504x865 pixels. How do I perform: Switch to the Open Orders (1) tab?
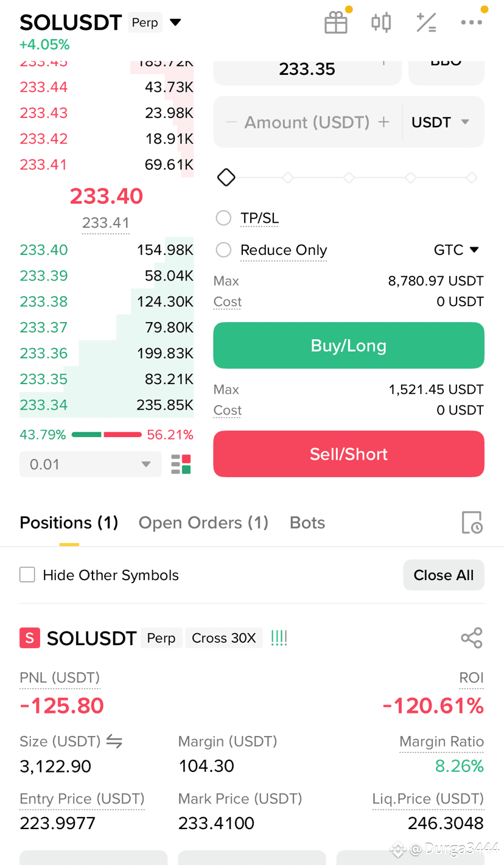[x=203, y=523]
